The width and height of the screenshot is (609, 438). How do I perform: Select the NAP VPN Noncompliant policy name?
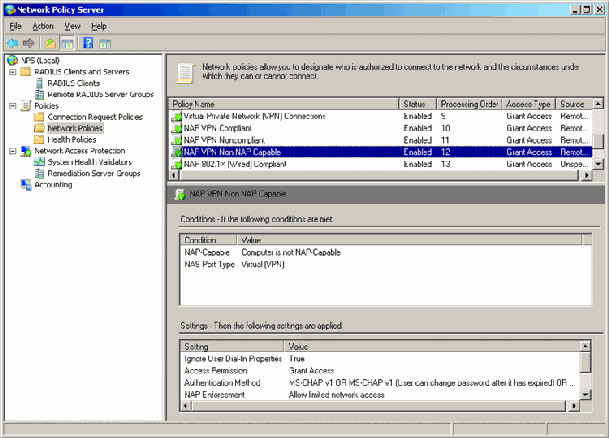[x=224, y=140]
